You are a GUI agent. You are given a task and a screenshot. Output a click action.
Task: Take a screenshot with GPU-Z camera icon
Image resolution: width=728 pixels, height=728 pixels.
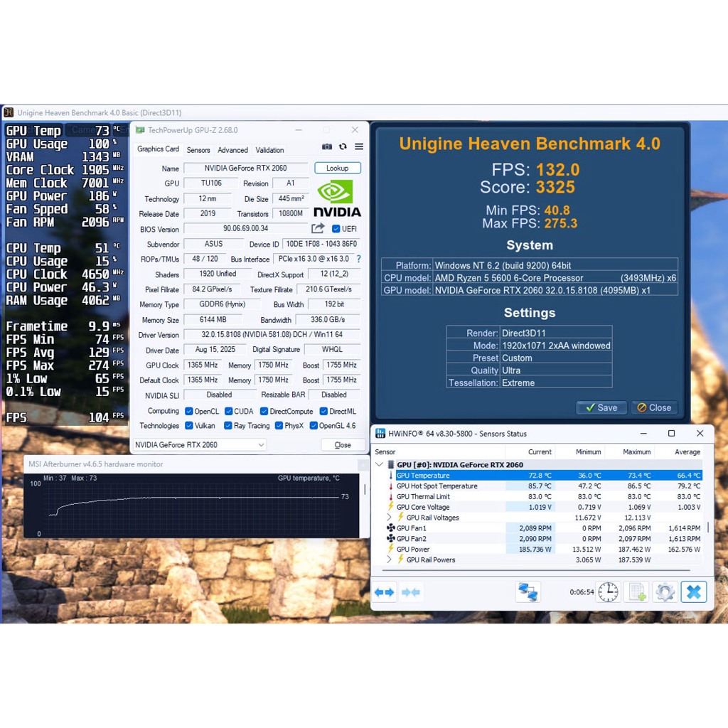tap(327, 146)
